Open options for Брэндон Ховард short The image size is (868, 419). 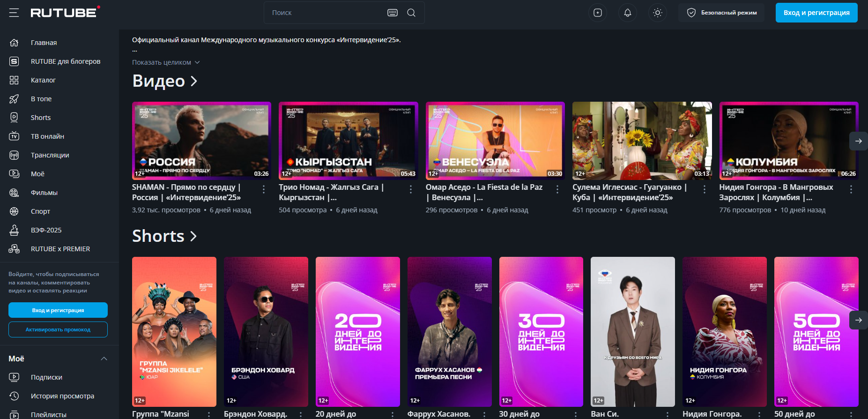pos(301,415)
